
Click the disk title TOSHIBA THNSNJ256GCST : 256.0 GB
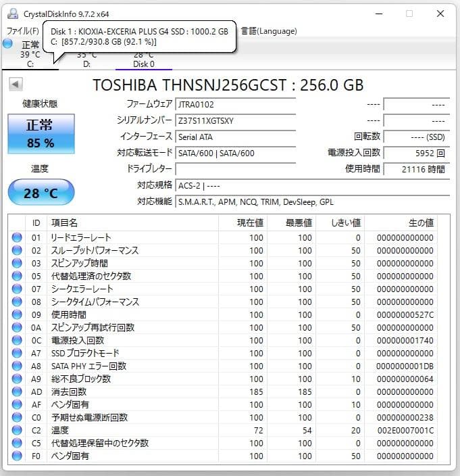(x=228, y=85)
